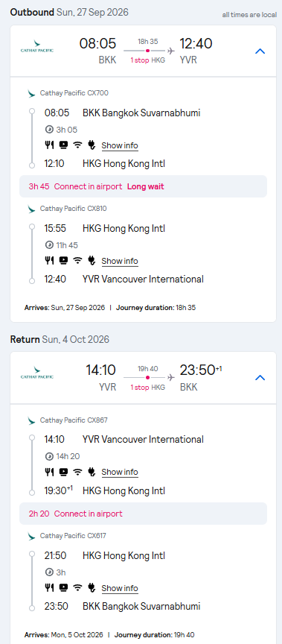Show info for flight CX867
Image resolution: width=282 pixels, height=644 pixels.
tap(120, 472)
